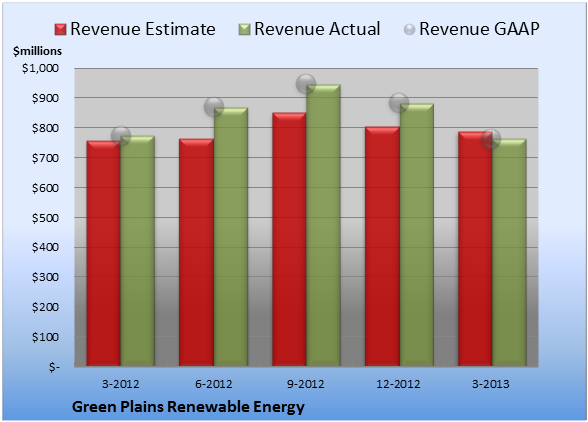This screenshot has height=422, width=588.
Task: Select the red estimate bar for 3-2012
Action: [x=104, y=254]
